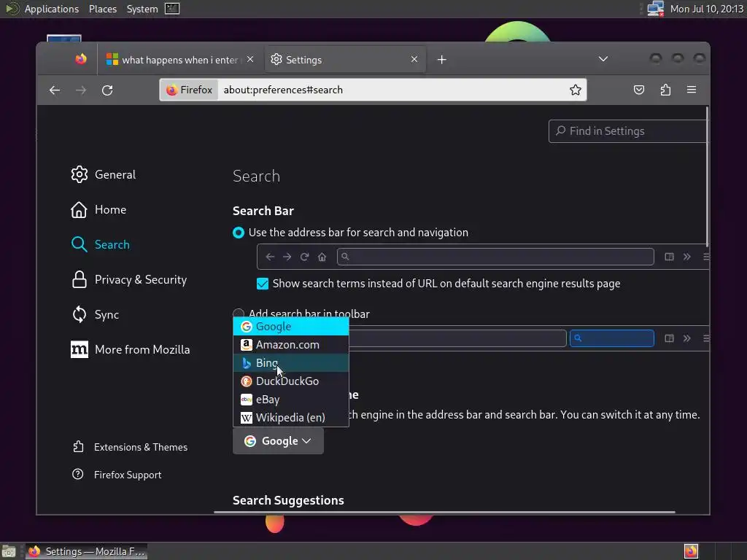The image size is (747, 560).
Task: Open the Applications menu
Action: coord(52,9)
